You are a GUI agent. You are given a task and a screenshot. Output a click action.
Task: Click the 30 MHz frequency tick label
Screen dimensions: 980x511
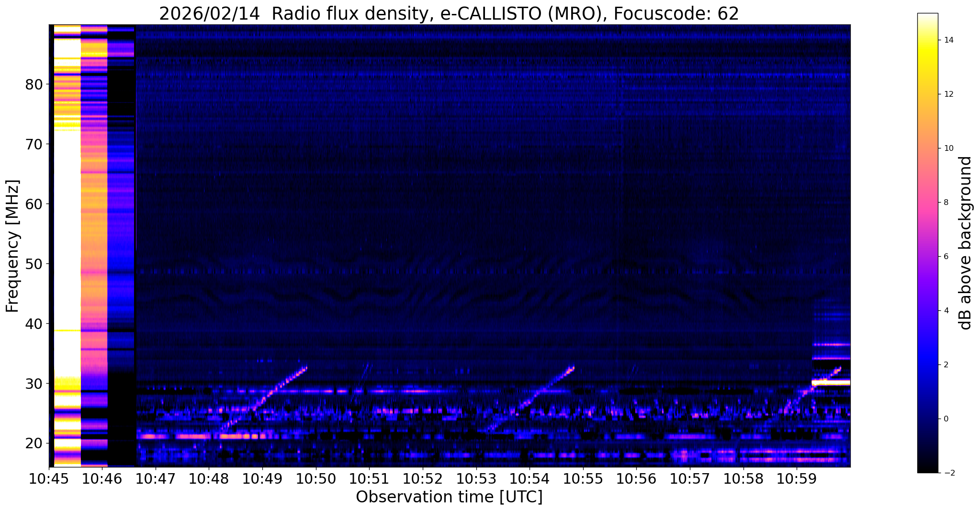tap(34, 384)
